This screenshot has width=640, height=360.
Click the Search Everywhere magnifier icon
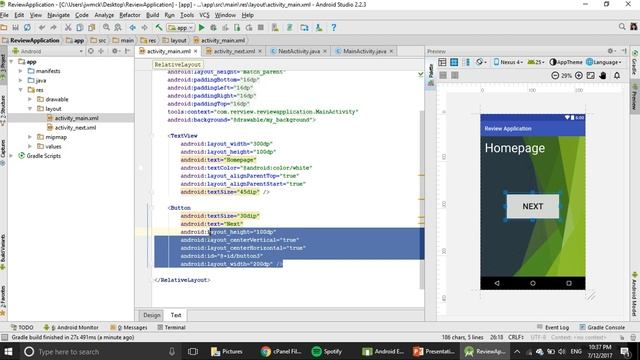tap(622, 27)
